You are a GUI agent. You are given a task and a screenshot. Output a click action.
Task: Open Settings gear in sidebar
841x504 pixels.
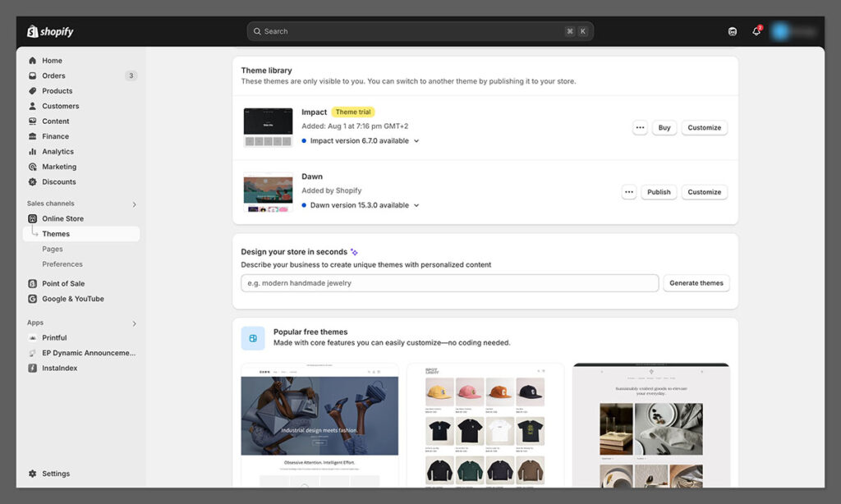coord(55,474)
